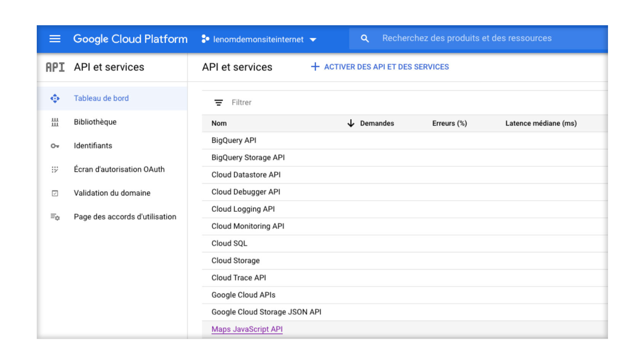The image size is (644, 364).
Task: Select Tableau de bord menu item
Action: click(x=101, y=98)
